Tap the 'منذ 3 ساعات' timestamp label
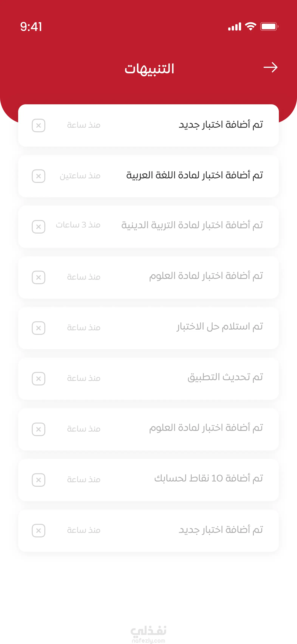Viewport: 297px width, 644px height. tap(78, 225)
